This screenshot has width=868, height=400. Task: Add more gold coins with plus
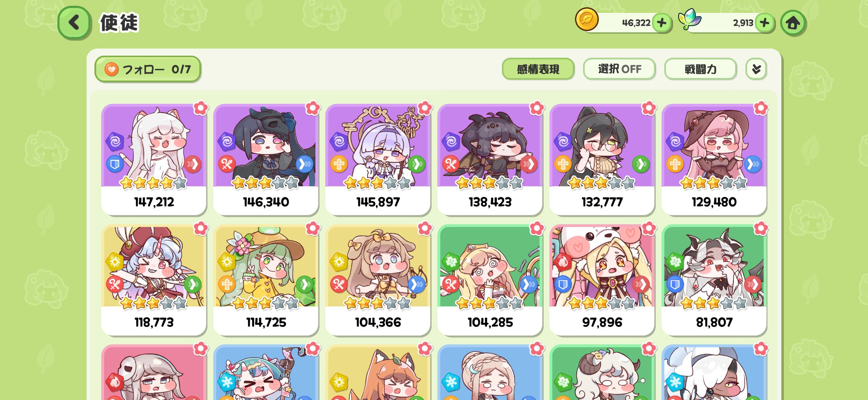click(662, 23)
